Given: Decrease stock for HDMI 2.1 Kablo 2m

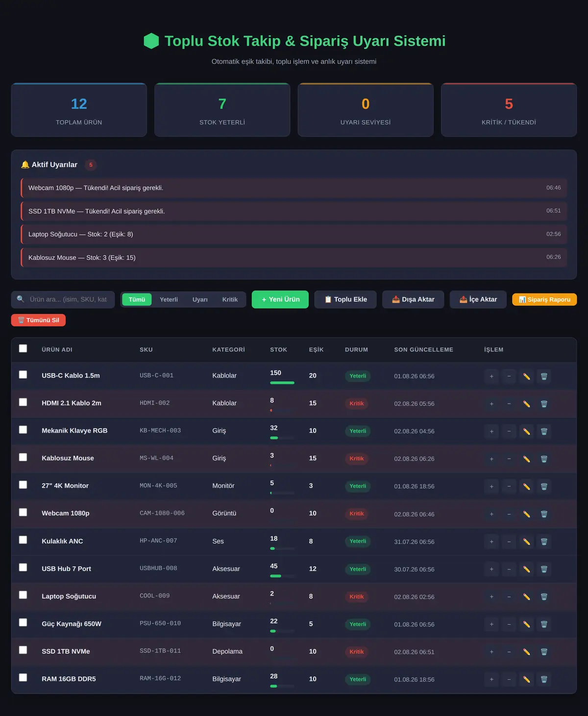Looking at the screenshot, I should click(509, 404).
